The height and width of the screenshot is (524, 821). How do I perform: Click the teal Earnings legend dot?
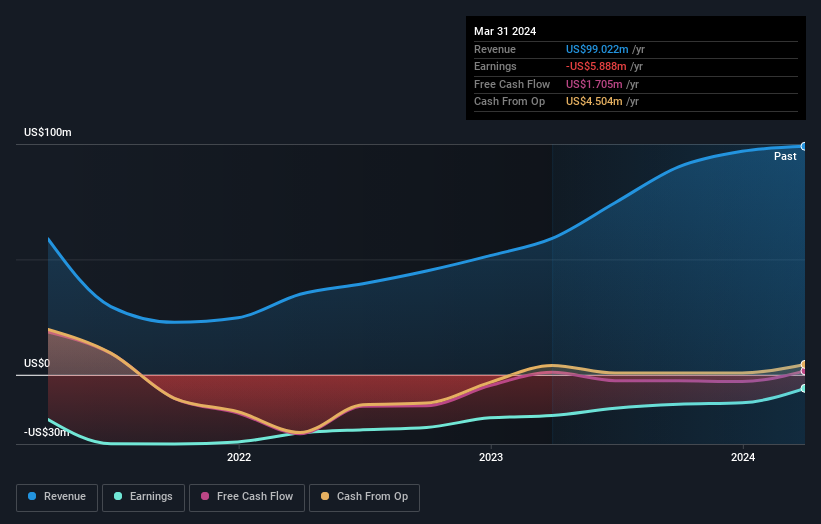click(118, 496)
